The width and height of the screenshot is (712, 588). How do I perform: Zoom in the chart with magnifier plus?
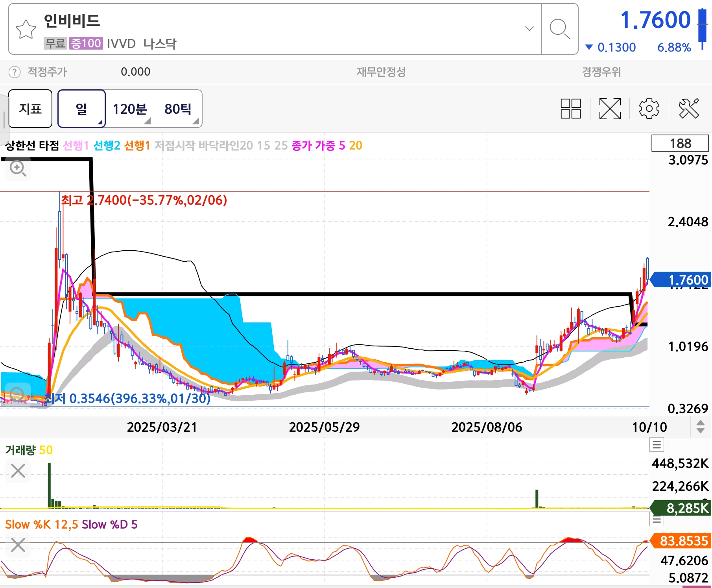pyautogui.click(x=18, y=169)
